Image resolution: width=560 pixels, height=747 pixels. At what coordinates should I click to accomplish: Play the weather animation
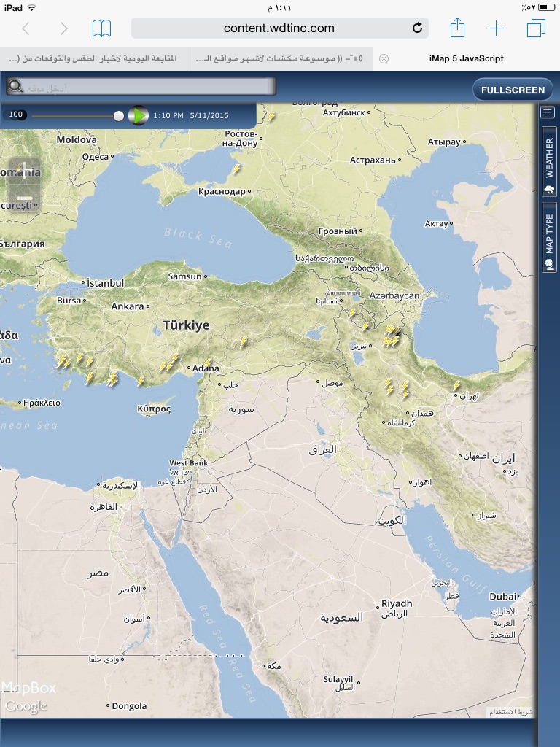138,115
